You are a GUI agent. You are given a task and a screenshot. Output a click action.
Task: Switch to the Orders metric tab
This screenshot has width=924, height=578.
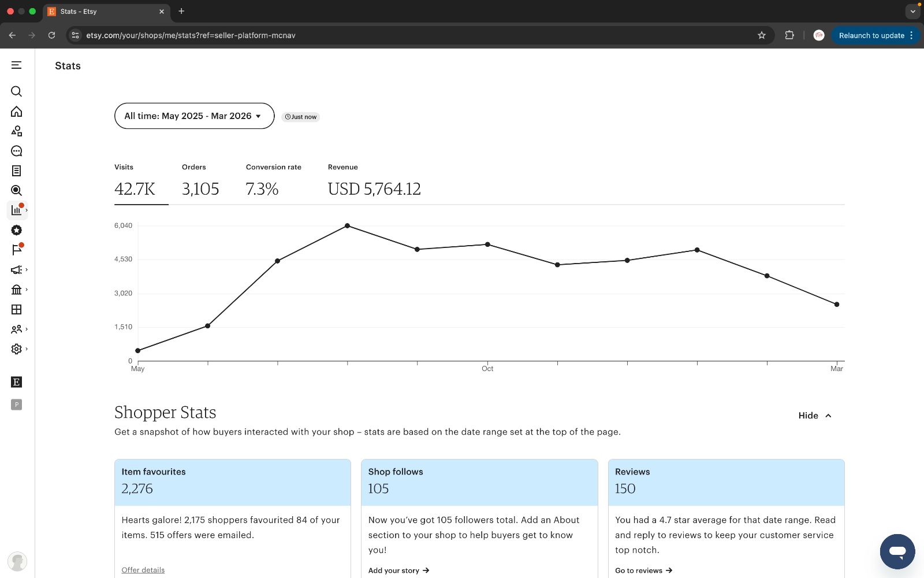[x=200, y=181]
